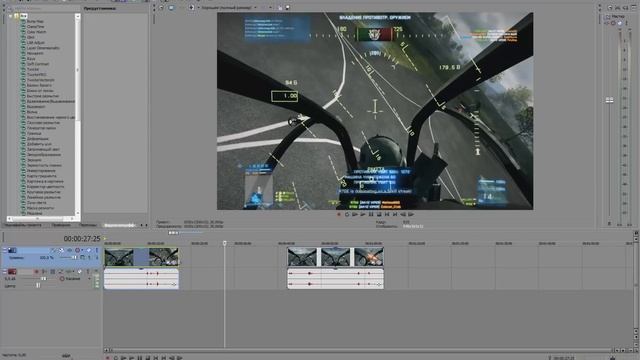Click Record button under the video preview
The image size is (640, 360).
click(338, 214)
